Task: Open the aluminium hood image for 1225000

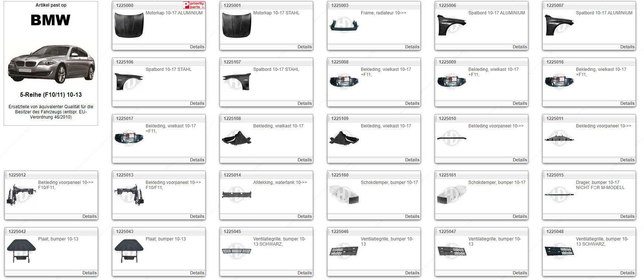Action: (129, 25)
